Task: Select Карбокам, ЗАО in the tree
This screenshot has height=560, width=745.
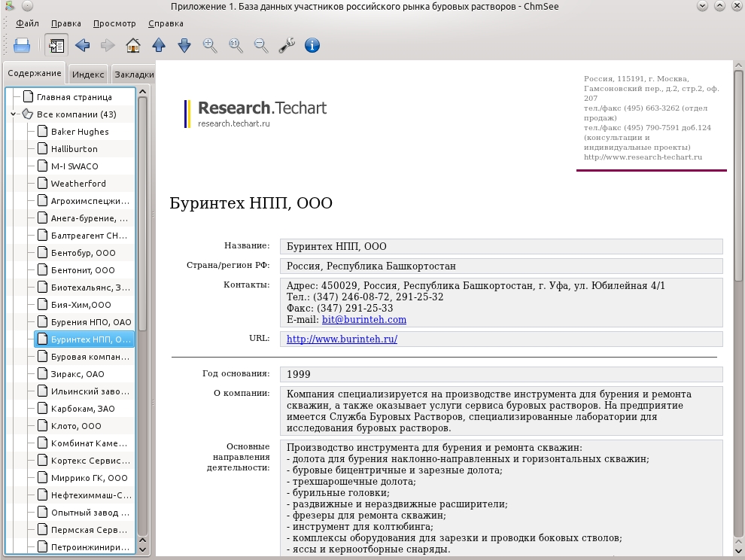Action: [82, 409]
